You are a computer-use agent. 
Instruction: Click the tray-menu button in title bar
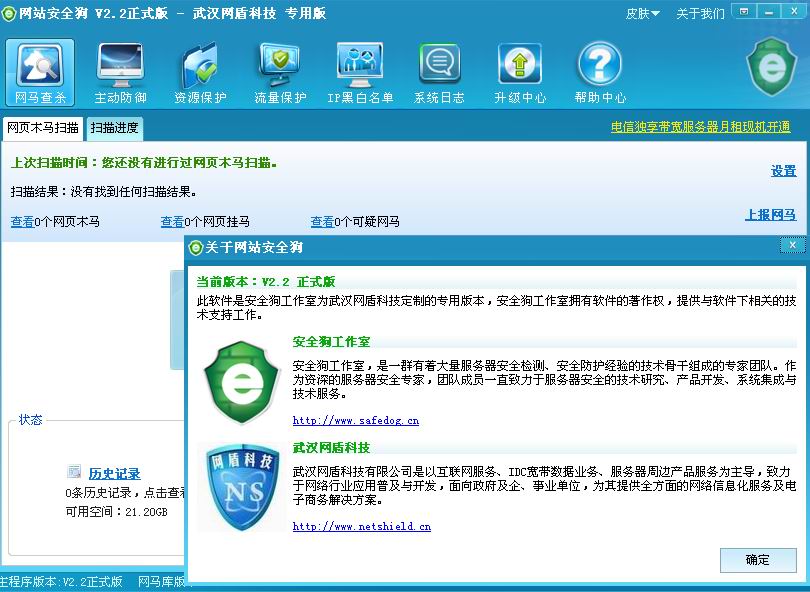click(744, 11)
